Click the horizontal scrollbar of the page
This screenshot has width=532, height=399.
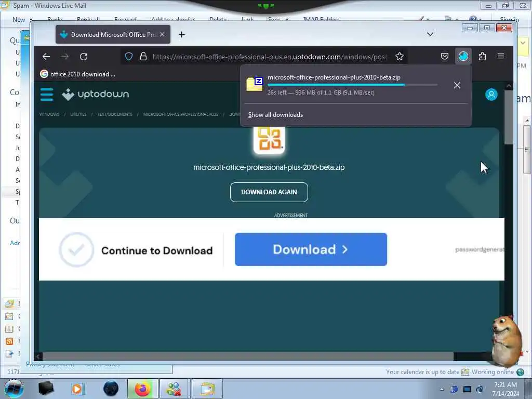click(248, 356)
